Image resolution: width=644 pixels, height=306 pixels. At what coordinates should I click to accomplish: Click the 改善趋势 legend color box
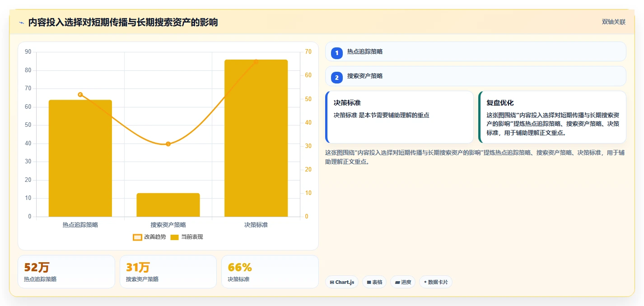137,237
